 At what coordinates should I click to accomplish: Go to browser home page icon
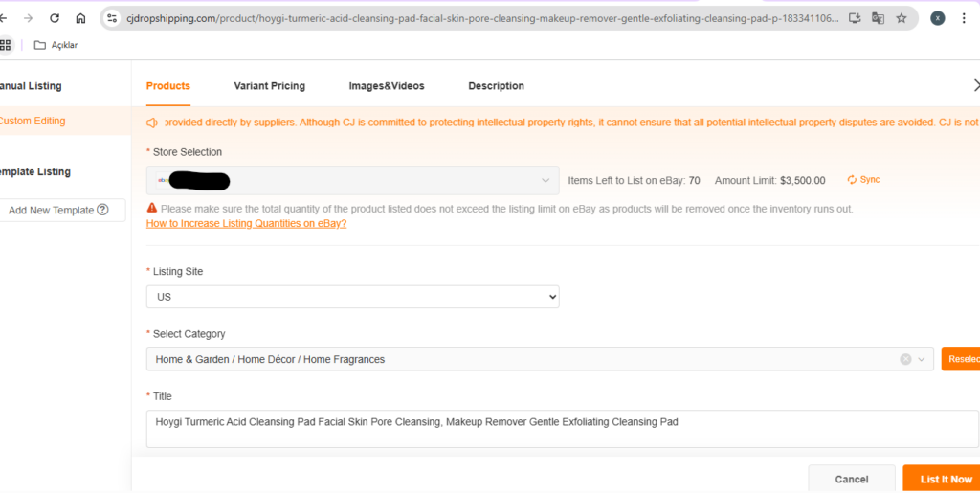pyautogui.click(x=80, y=18)
